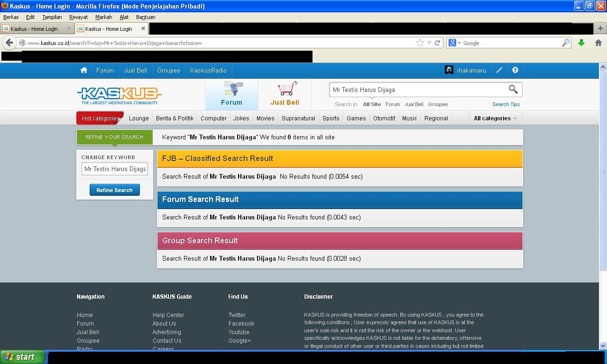Open Help Center footer link

[x=168, y=315]
